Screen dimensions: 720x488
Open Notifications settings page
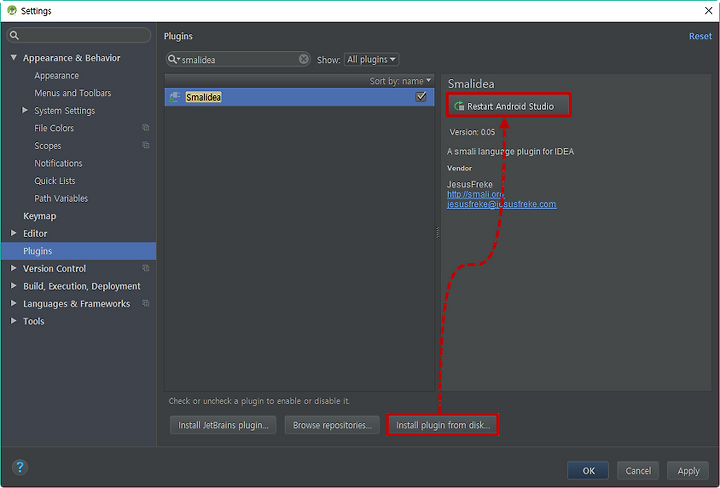(58, 163)
